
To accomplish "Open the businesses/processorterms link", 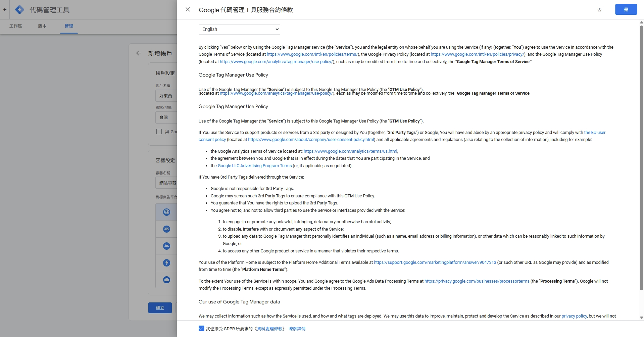I will 477,281.
